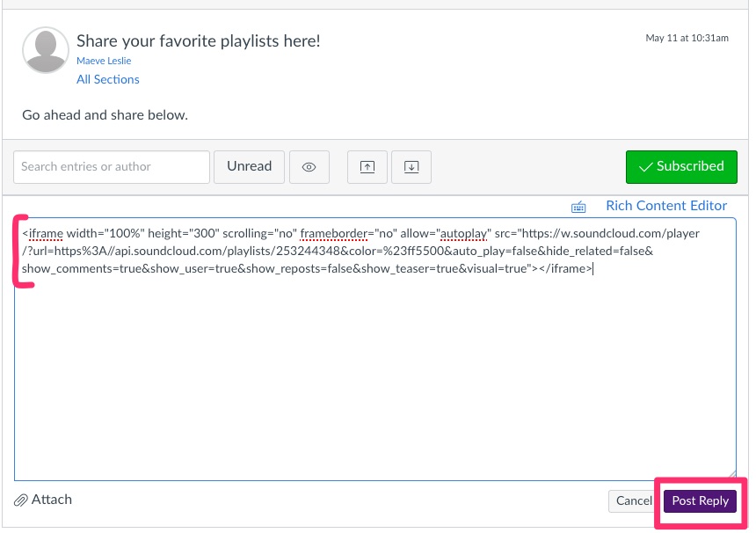The width and height of the screenshot is (756, 533).
Task: Click the All Sections link
Action: (108, 79)
